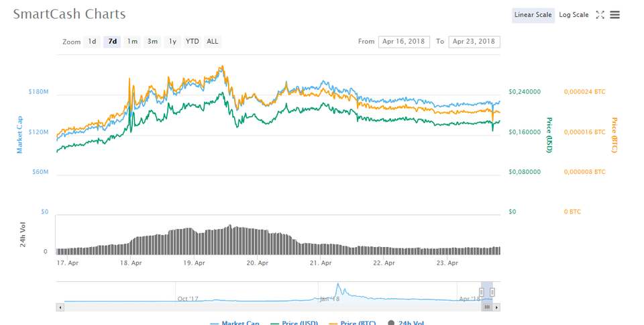Click the 22. Apr date label

[384, 263]
